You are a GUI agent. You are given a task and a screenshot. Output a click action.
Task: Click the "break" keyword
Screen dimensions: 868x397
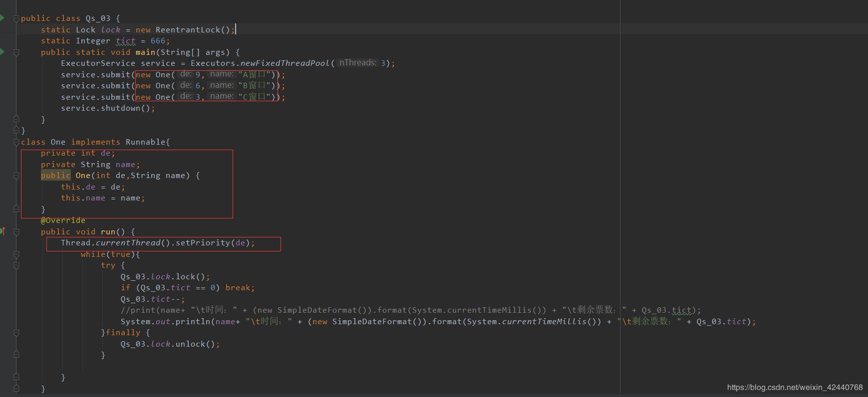(238, 288)
